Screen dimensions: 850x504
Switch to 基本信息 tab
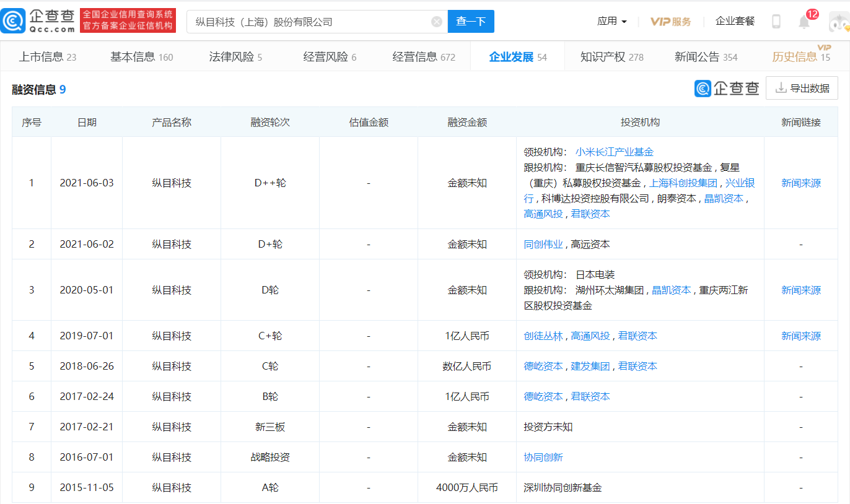click(x=141, y=57)
